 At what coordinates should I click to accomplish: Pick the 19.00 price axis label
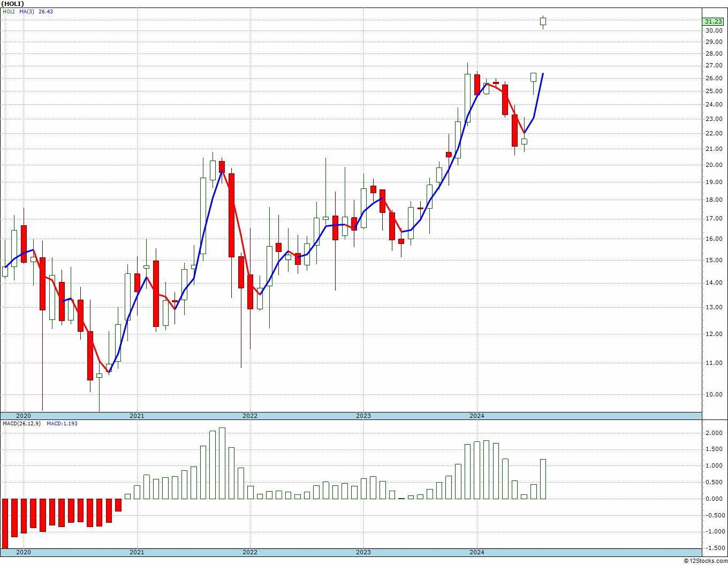click(714, 182)
